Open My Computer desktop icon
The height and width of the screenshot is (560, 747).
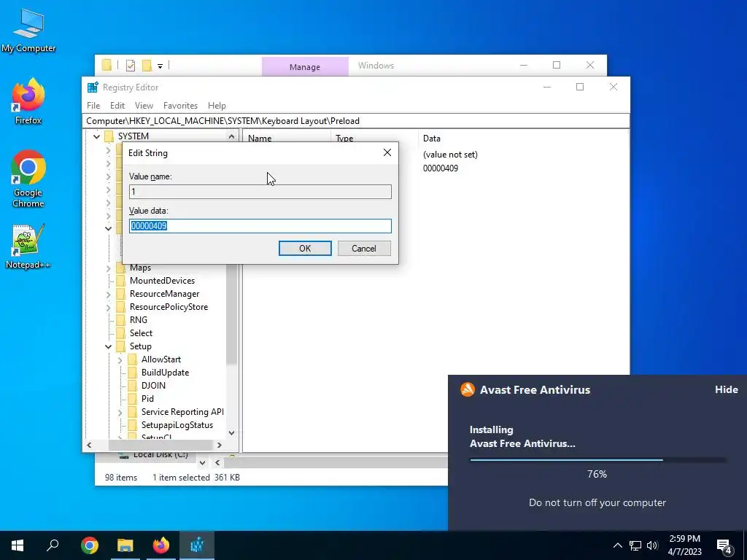[28, 29]
